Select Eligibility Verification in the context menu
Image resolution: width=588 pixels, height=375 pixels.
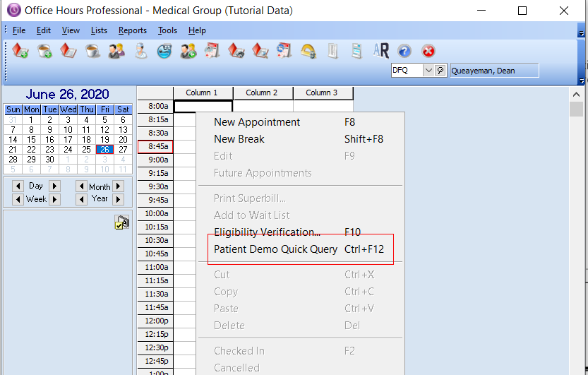[x=301, y=232]
